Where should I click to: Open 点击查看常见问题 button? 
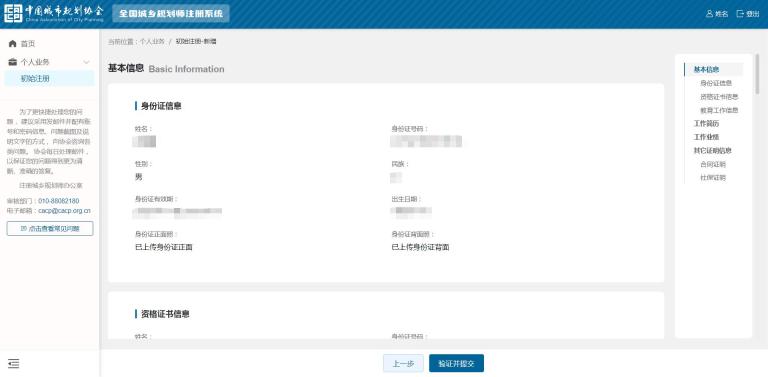tap(50, 229)
